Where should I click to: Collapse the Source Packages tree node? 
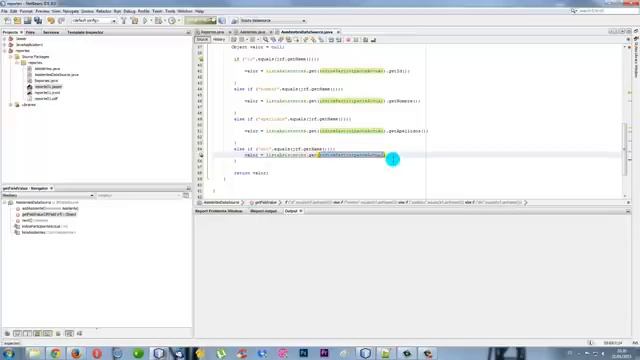click(x=11, y=57)
